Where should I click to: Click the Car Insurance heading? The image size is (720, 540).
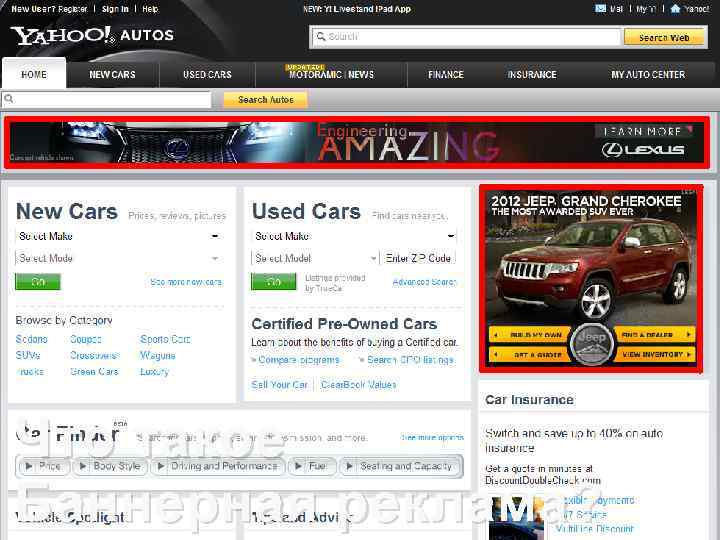(x=529, y=400)
